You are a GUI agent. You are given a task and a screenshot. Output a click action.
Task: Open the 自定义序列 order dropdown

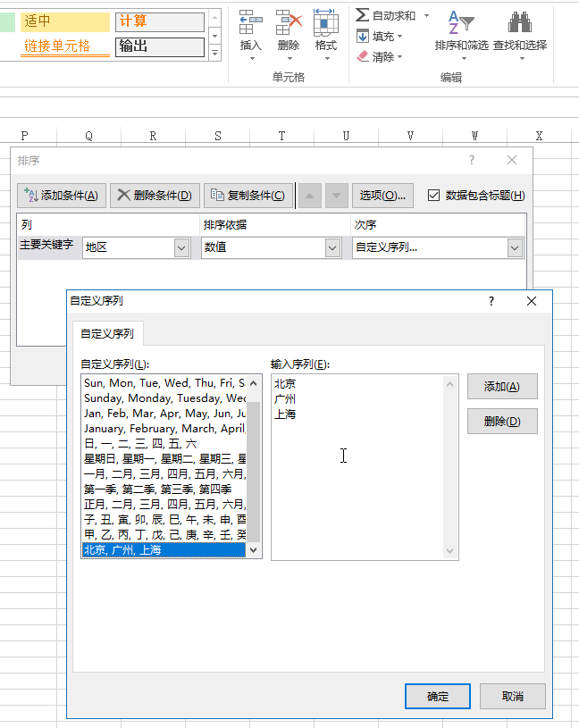point(515,247)
